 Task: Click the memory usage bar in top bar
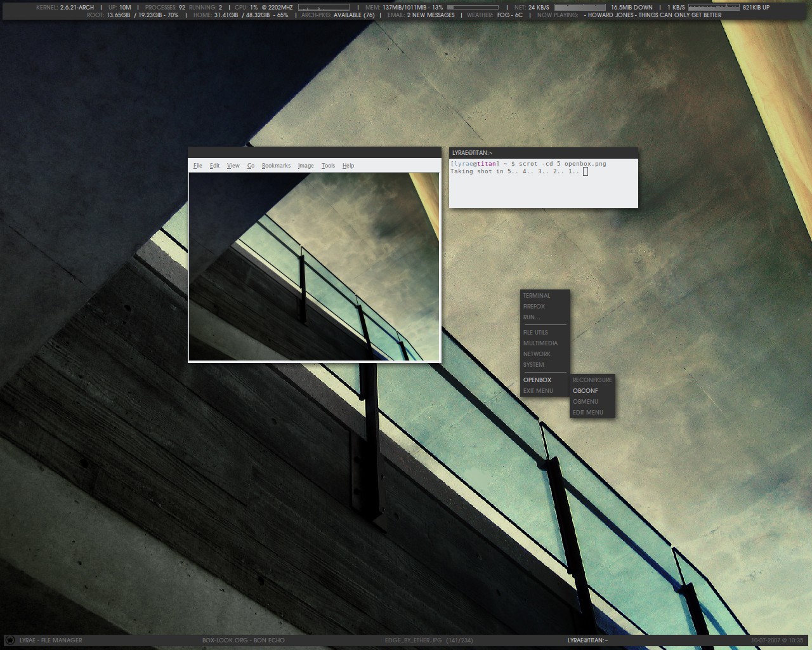coord(473,8)
